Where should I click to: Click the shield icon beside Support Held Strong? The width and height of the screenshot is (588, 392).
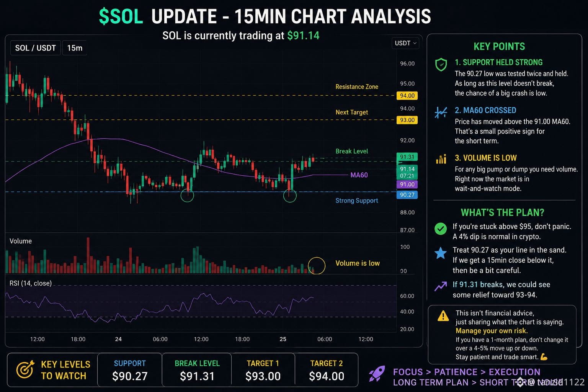click(x=441, y=65)
